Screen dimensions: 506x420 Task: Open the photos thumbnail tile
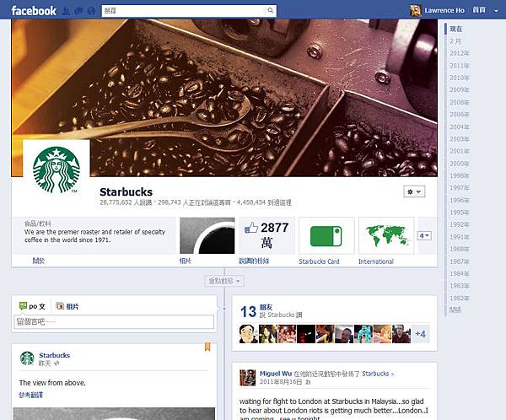coord(207,235)
